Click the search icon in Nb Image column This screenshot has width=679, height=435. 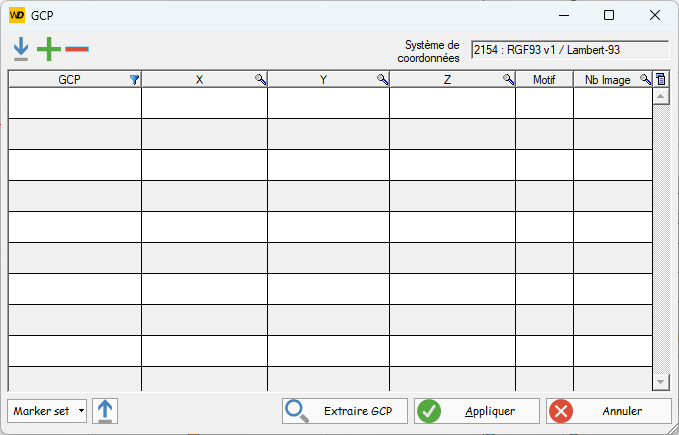[645, 79]
